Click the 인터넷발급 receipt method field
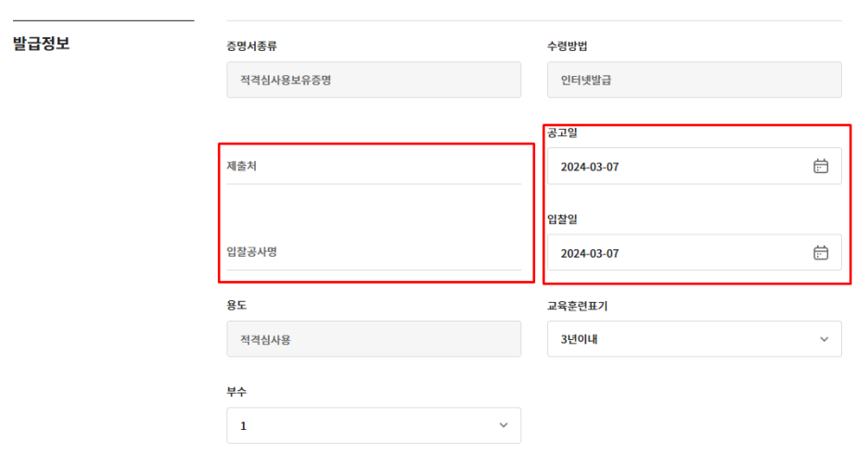This screenshot has width=868, height=455. (x=694, y=80)
